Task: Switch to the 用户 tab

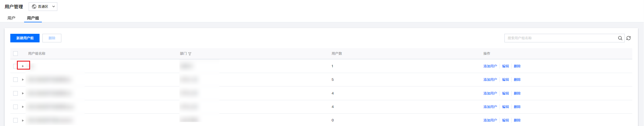Action: [x=11, y=18]
